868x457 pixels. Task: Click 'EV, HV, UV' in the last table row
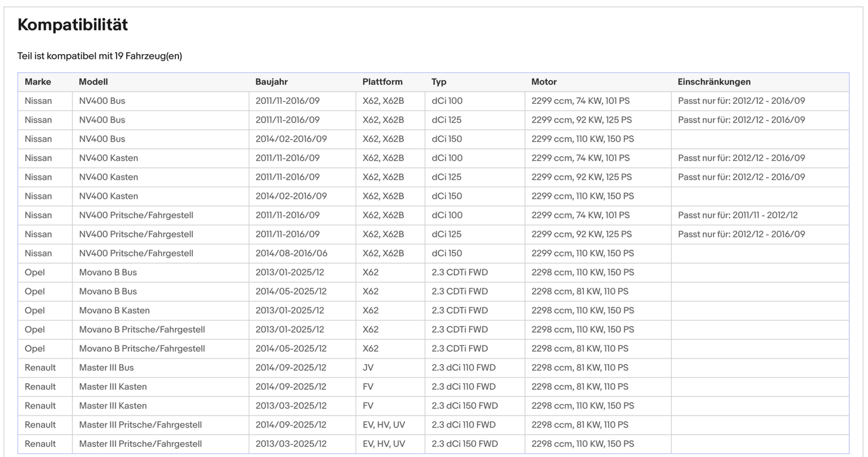pos(384,444)
